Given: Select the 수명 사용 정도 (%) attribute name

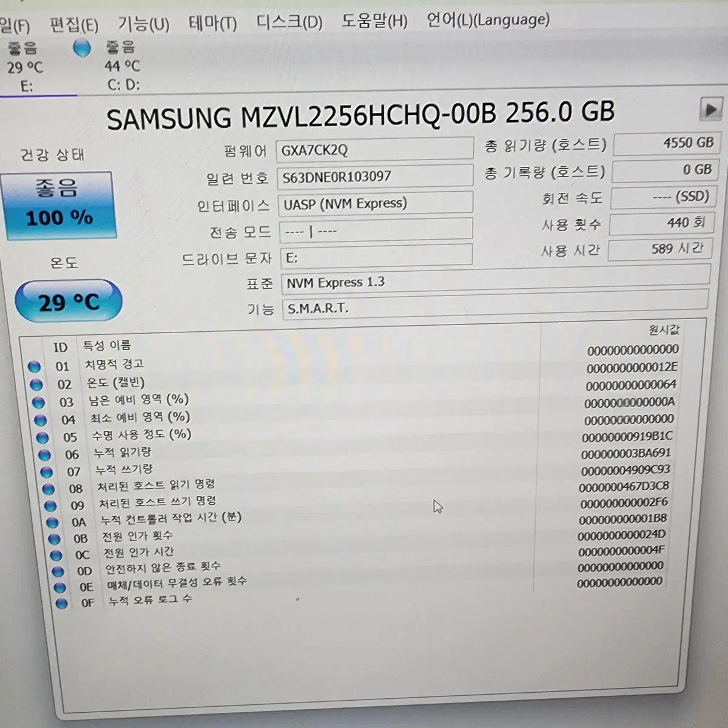Looking at the screenshot, I should point(141,435).
